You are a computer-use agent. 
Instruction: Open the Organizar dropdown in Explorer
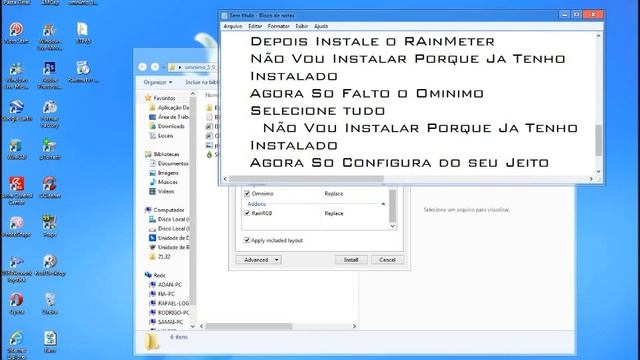[x=158, y=82]
